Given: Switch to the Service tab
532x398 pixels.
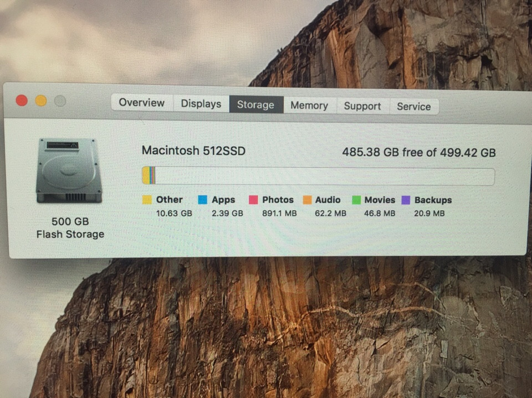Looking at the screenshot, I should pos(413,107).
